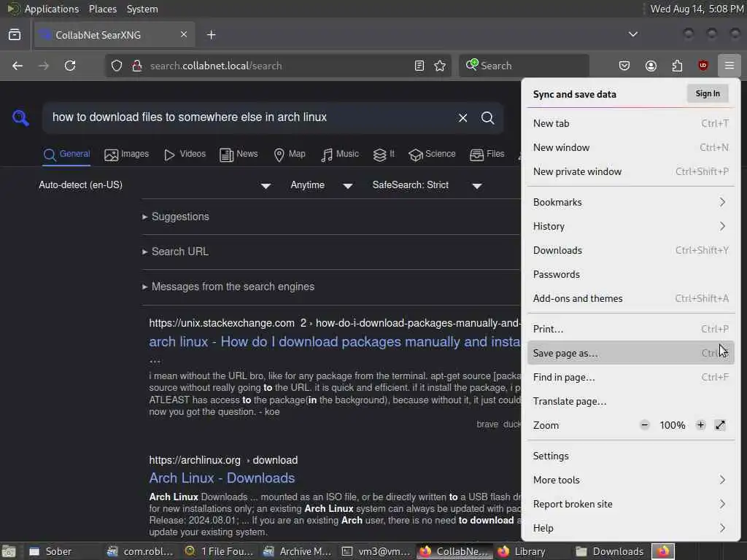Expand Messages from the search engines
The image size is (747, 560).
pos(228,287)
